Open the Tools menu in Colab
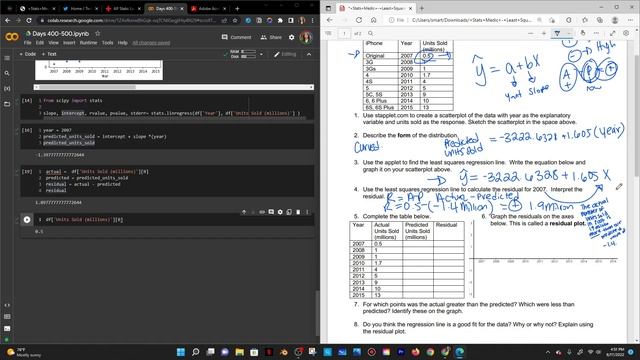The image size is (640, 360). [107, 42]
